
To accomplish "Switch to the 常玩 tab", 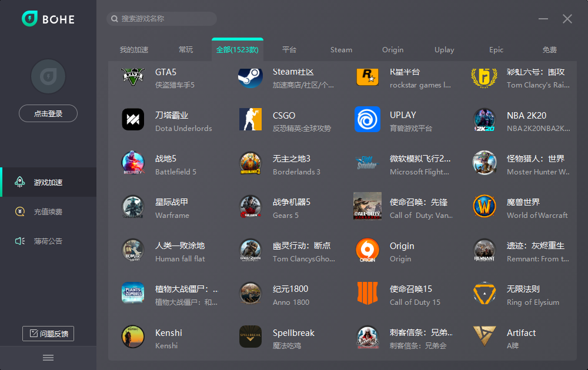I will pyautogui.click(x=186, y=50).
